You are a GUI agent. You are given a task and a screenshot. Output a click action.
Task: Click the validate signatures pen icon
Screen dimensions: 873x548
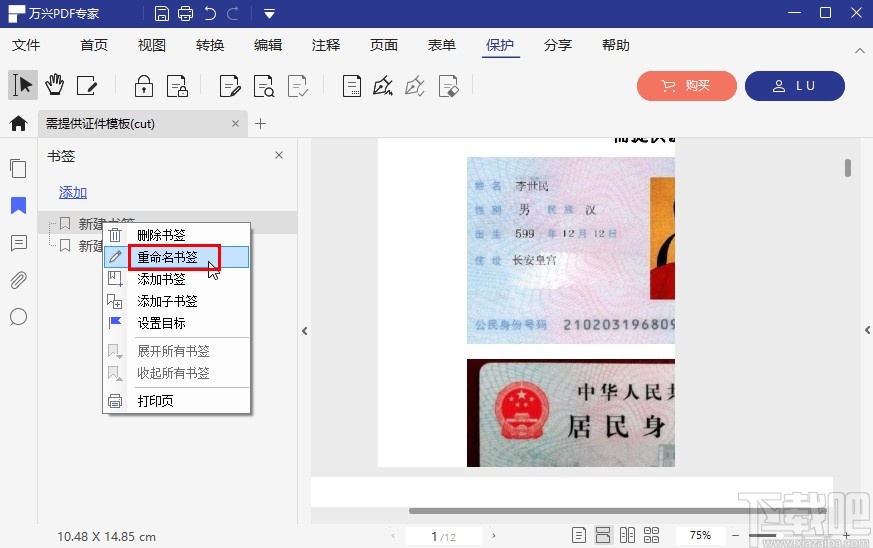pos(415,86)
